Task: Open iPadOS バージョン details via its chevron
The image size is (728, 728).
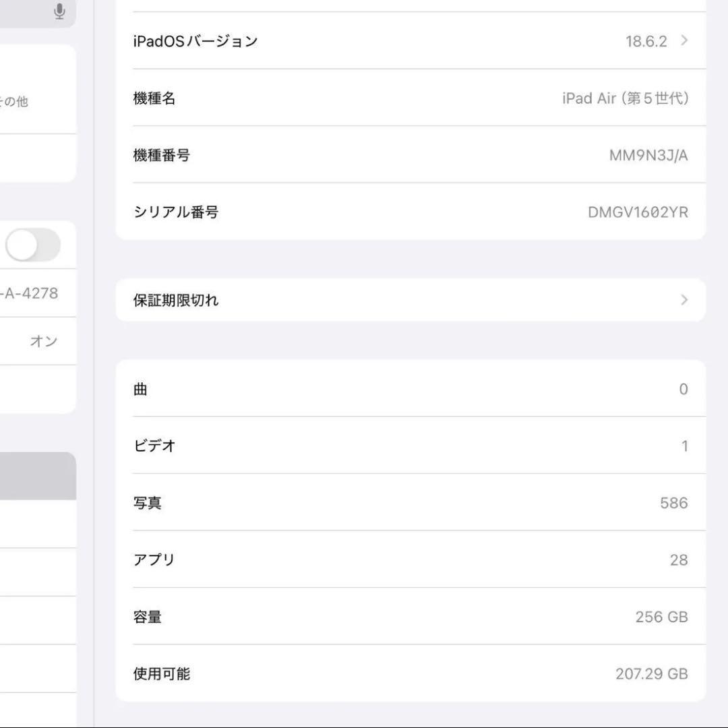Action: (x=684, y=40)
